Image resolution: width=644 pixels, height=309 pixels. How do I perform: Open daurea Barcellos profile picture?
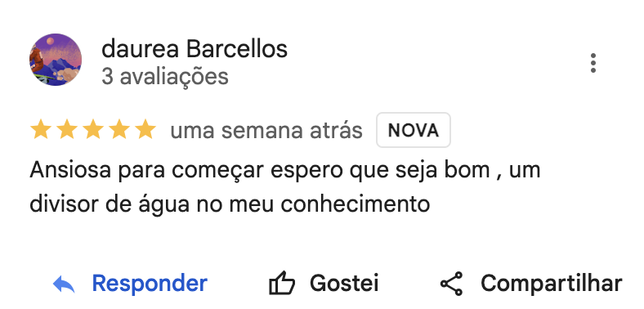[56, 60]
